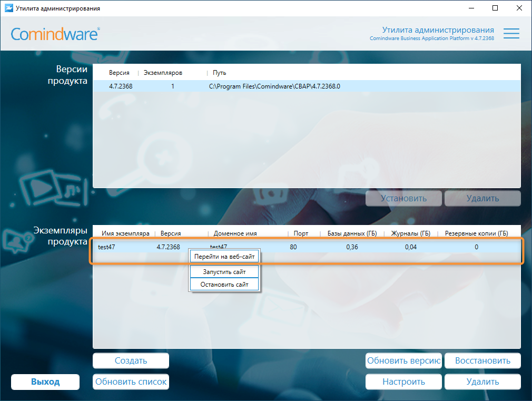Maximize the Утилита администрирования window
The height and width of the screenshot is (401, 532).
pyautogui.click(x=495, y=8)
